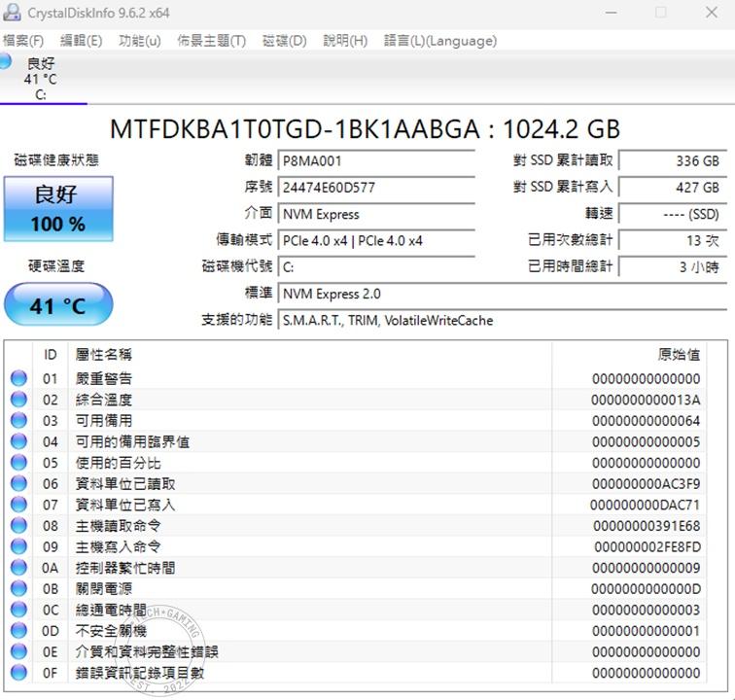This screenshot has width=735, height=700.
Task: Click the 韌體 firmware field P8MA001
Action: [376, 160]
